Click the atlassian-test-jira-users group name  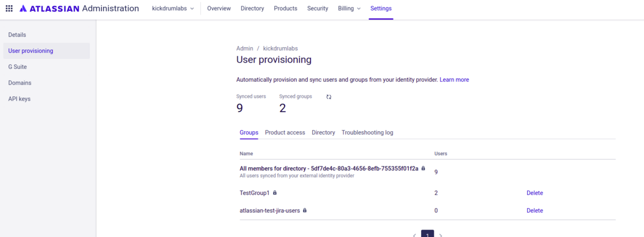coord(270,211)
